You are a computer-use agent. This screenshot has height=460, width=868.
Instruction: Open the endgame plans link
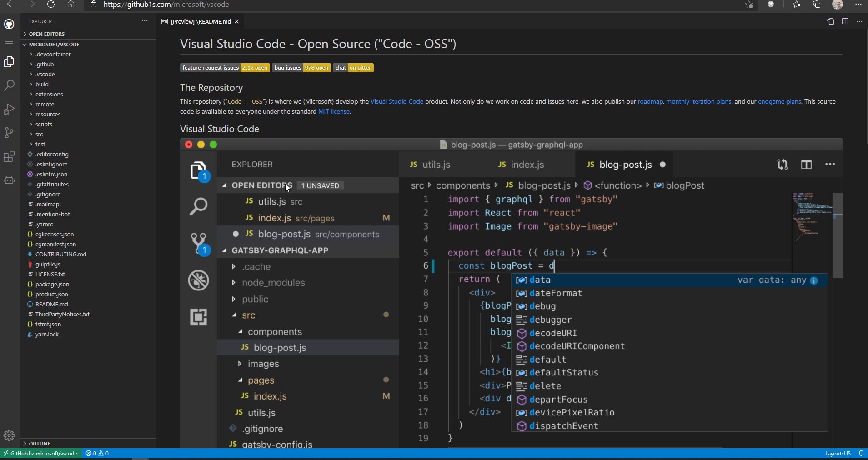coord(779,101)
